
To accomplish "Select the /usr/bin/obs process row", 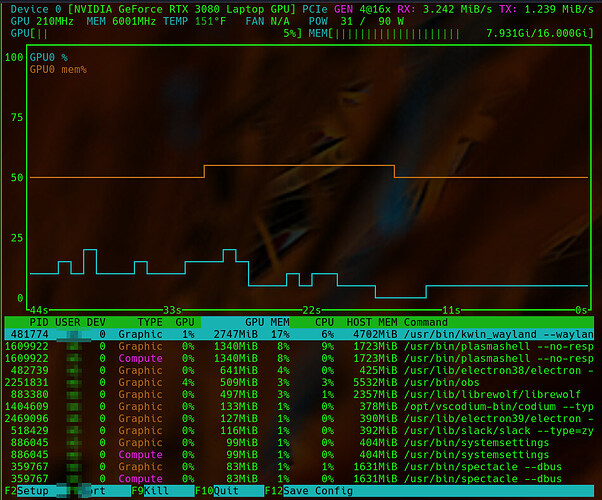I will click(300, 382).
